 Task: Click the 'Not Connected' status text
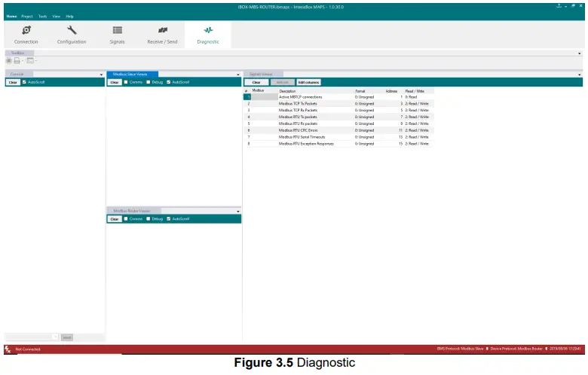click(28, 349)
